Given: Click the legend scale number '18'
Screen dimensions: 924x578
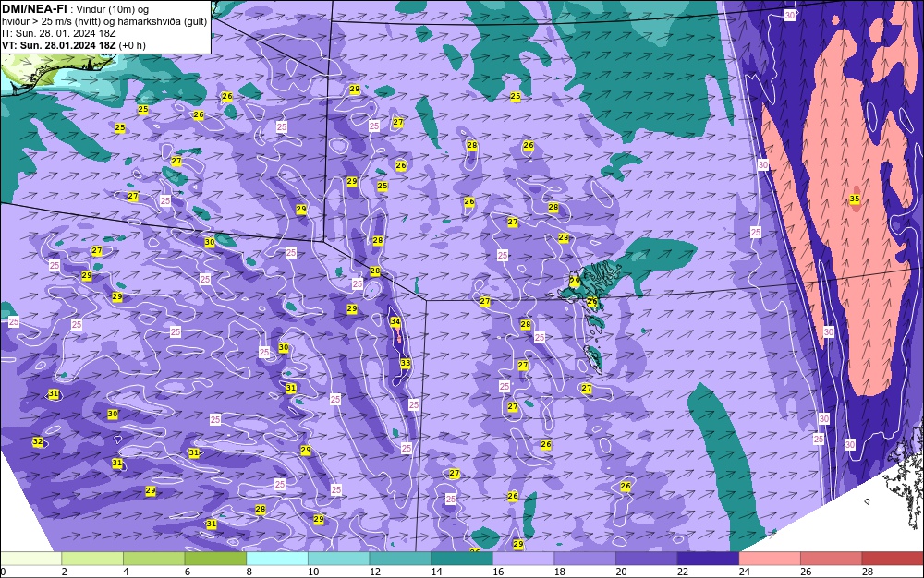Looking at the screenshot, I should 560,572.
